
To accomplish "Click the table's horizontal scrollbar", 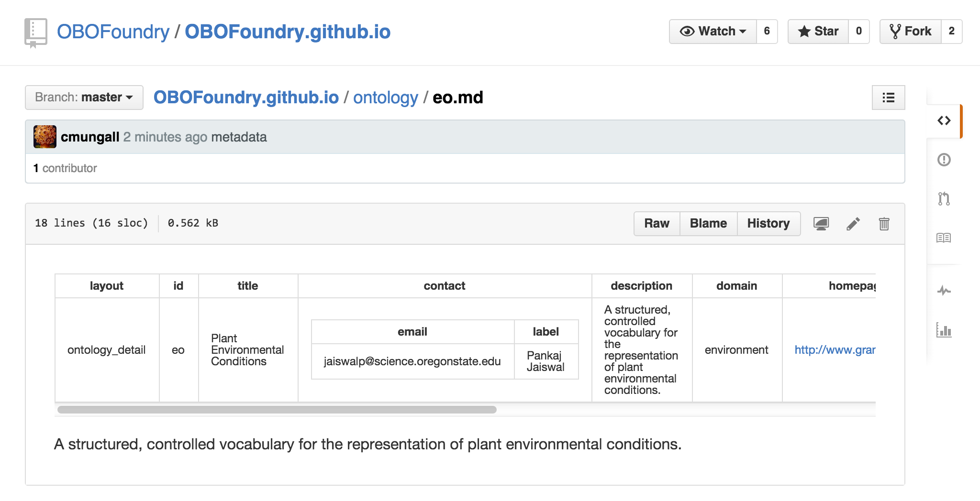I will pyautogui.click(x=277, y=410).
